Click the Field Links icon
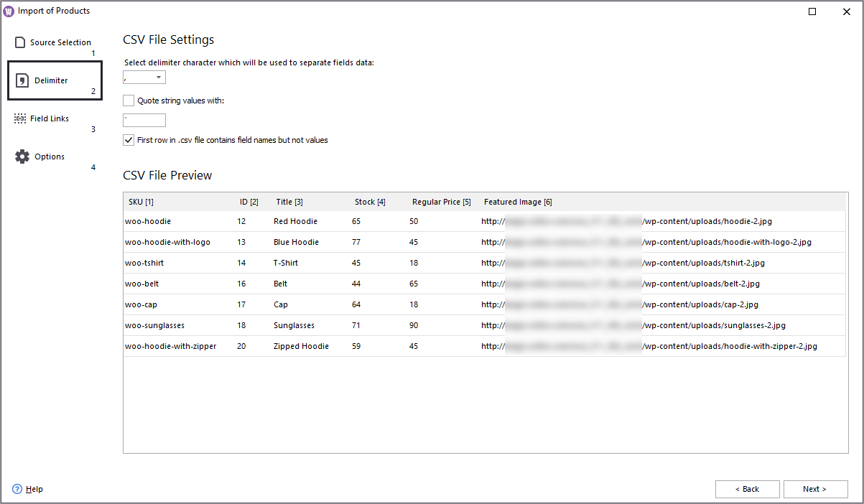Viewport: 864px width, 504px height. pyautogui.click(x=20, y=118)
